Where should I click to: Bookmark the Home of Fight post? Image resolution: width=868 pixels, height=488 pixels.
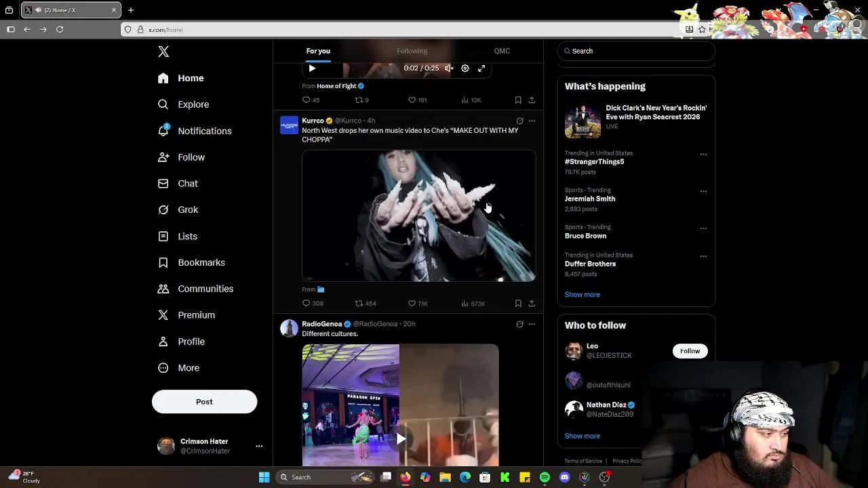tap(518, 100)
